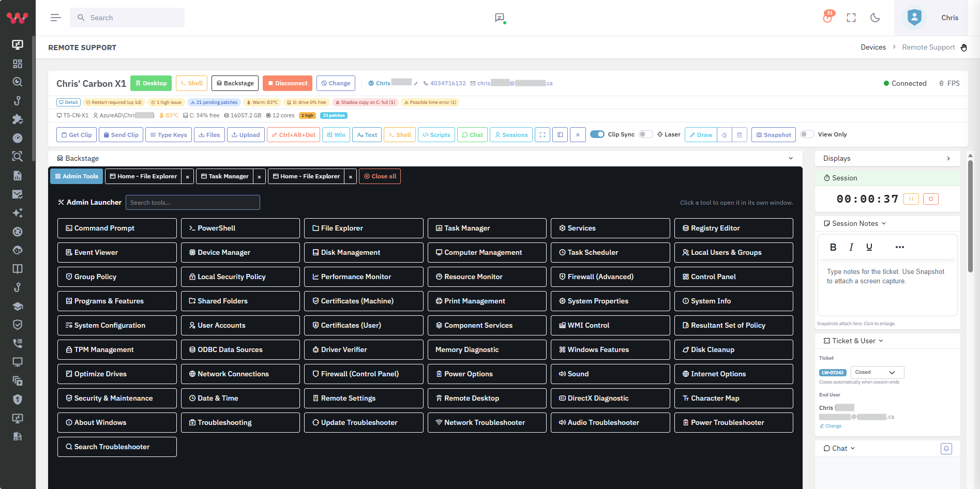Take a Snapshot
The width and height of the screenshot is (980, 489).
pos(773,135)
